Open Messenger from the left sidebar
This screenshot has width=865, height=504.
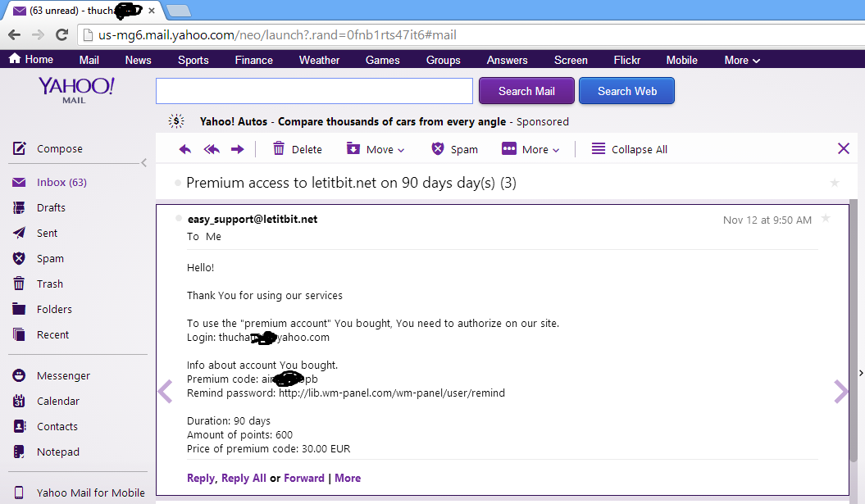(62, 376)
